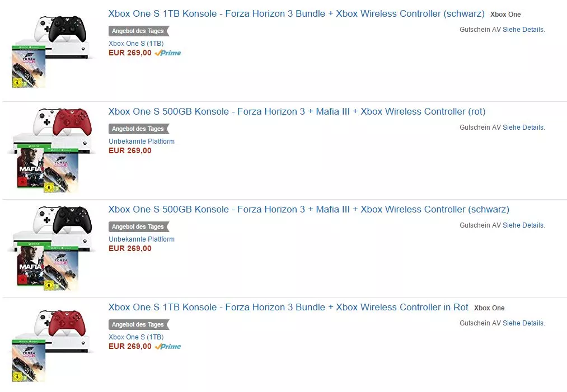Select 'Unbekannte Plattform' link for the red 500GB bundle
Viewport: 567px width, 392px height.
[142, 141]
